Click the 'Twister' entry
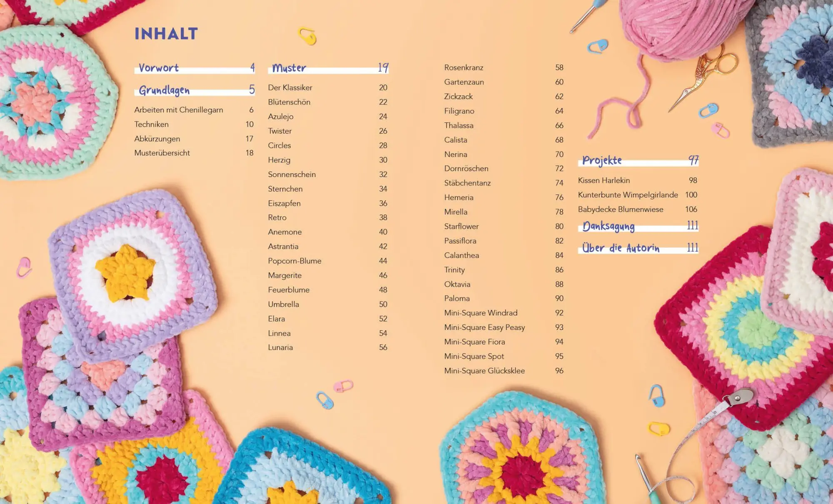 [x=280, y=131]
